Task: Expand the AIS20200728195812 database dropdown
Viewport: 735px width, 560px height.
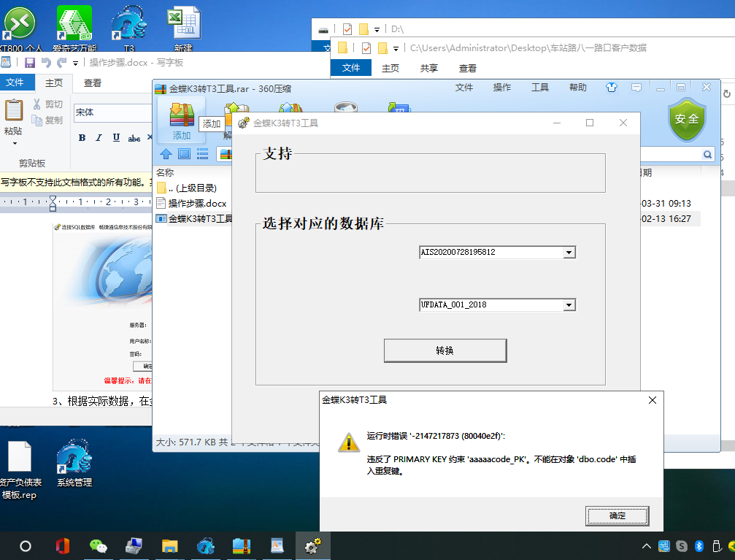Action: pyautogui.click(x=569, y=253)
